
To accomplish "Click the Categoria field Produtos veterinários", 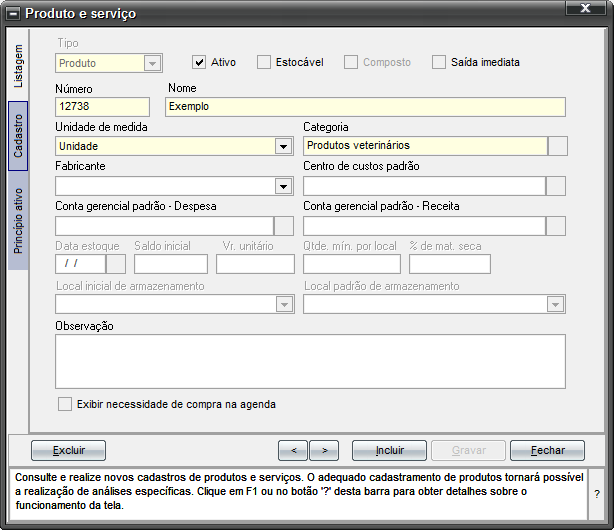I will click(425, 146).
